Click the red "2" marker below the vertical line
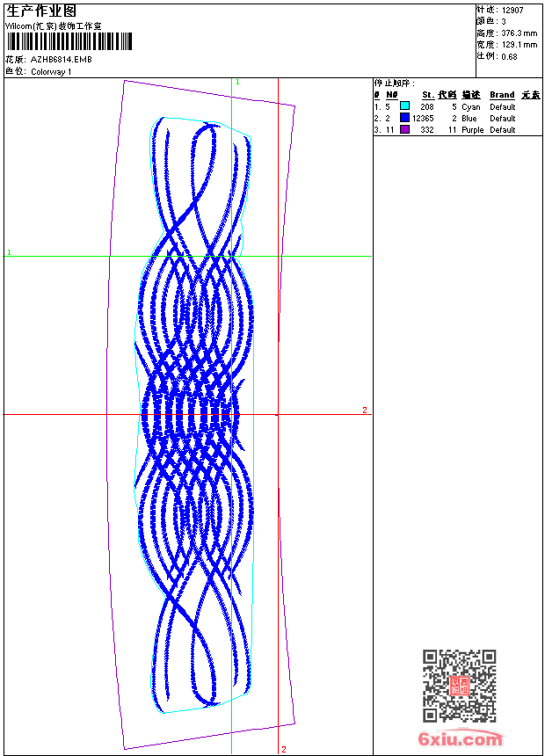 coord(284,749)
